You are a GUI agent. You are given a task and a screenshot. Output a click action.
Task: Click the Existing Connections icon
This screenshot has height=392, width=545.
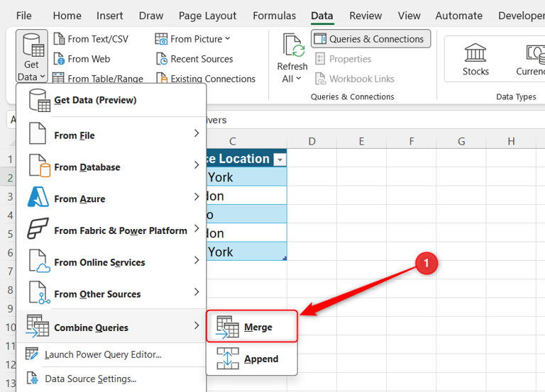[x=162, y=79]
